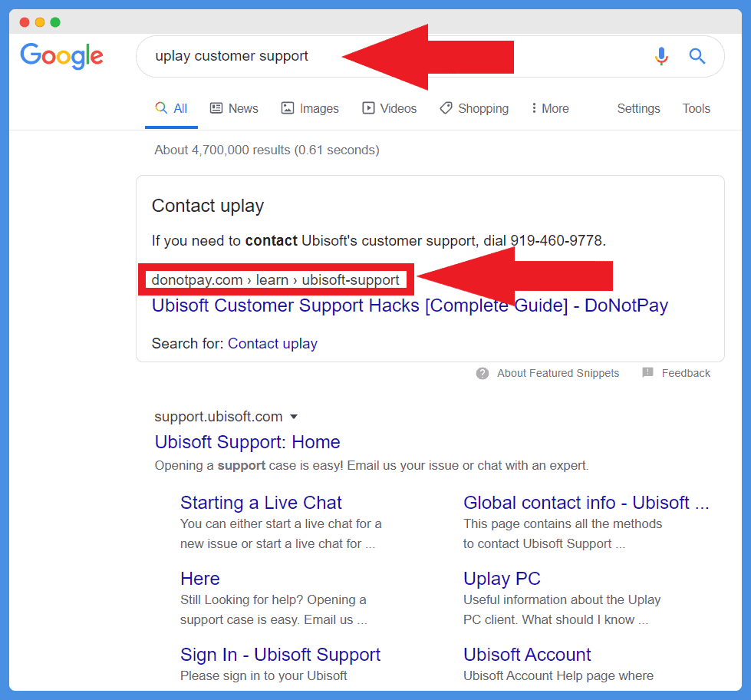
Task: Open Starting a Live Chat sitelink
Action: tap(261, 503)
